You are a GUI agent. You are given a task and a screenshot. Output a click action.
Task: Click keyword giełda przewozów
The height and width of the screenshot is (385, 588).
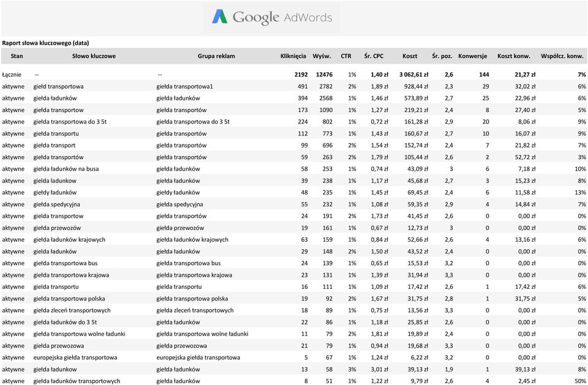(x=57, y=228)
